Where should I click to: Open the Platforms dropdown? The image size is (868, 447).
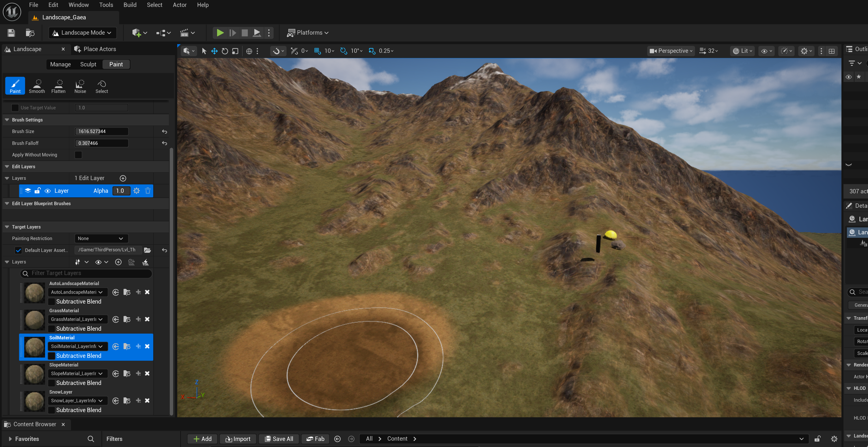coord(307,33)
